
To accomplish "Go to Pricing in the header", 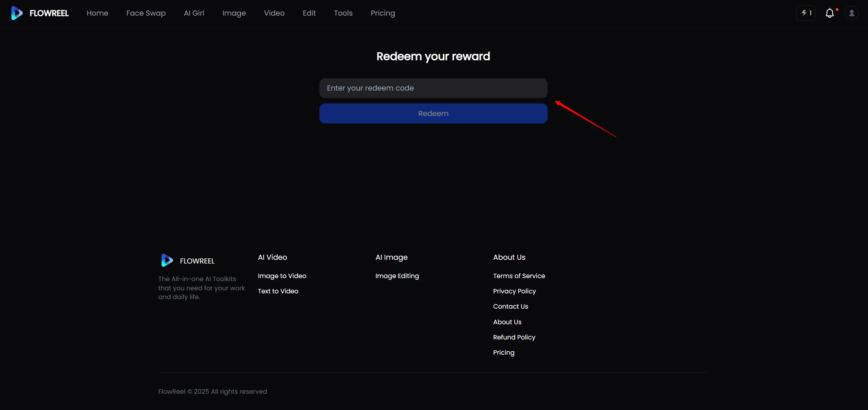I will coord(383,13).
